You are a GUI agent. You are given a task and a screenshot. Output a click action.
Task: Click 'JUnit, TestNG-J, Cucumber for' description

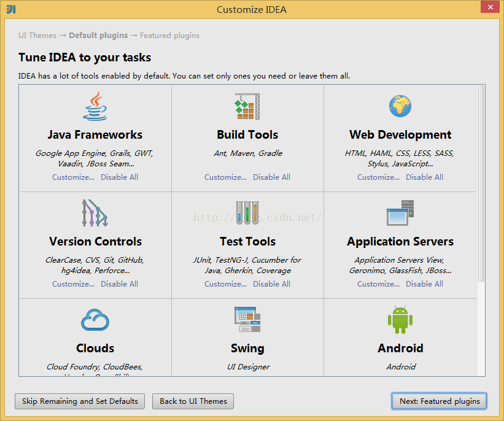[x=247, y=260]
